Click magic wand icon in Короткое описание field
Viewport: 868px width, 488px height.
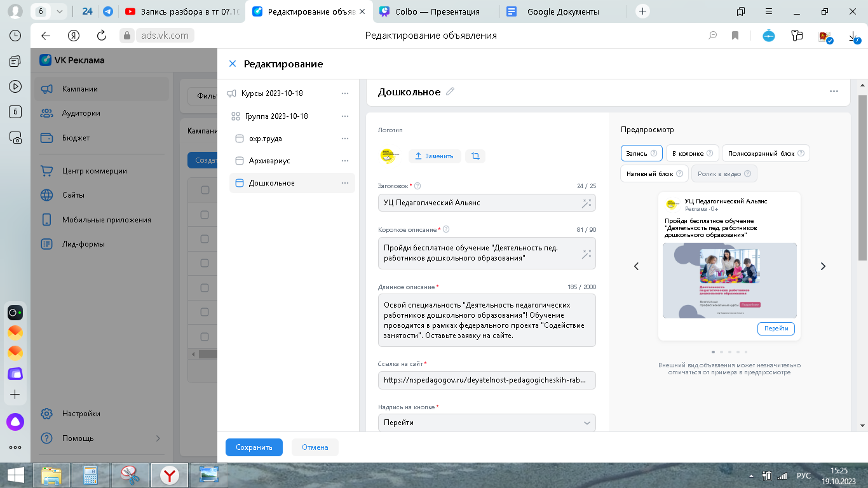click(586, 254)
